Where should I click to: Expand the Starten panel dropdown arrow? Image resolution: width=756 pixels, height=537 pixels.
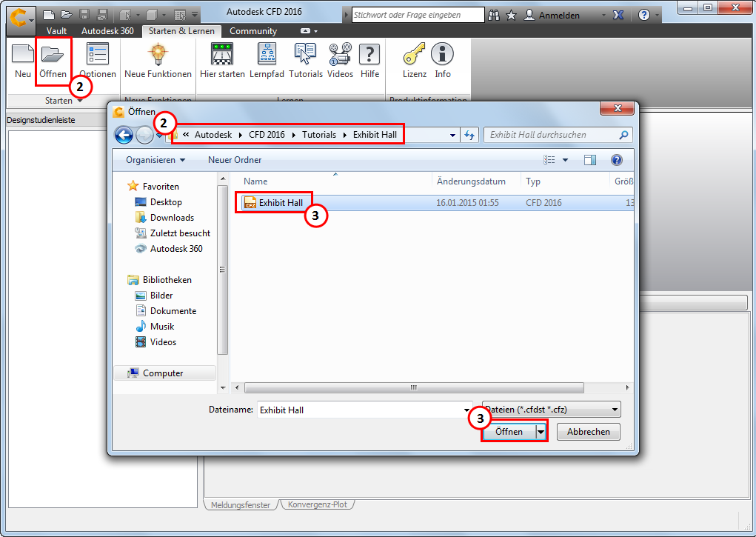coord(80,100)
